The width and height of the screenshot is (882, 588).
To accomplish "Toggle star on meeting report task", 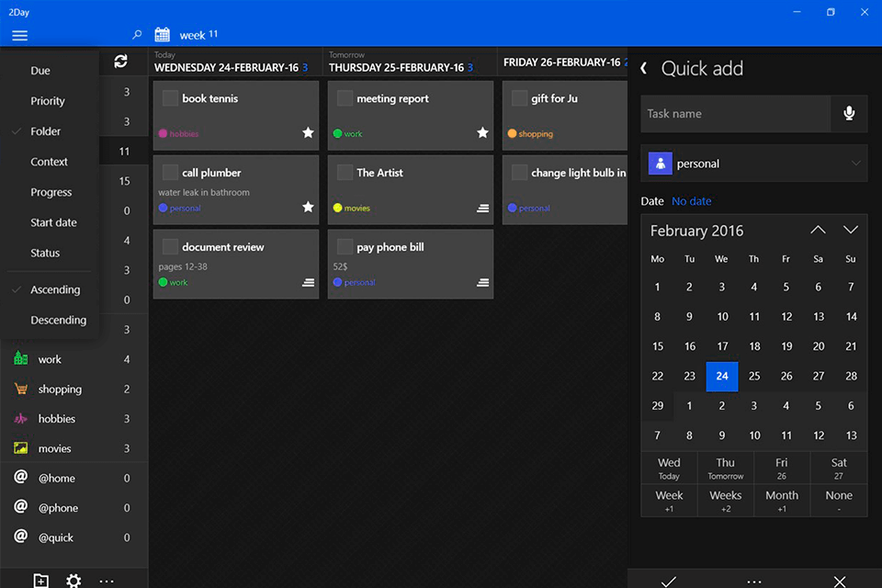I will point(482,133).
